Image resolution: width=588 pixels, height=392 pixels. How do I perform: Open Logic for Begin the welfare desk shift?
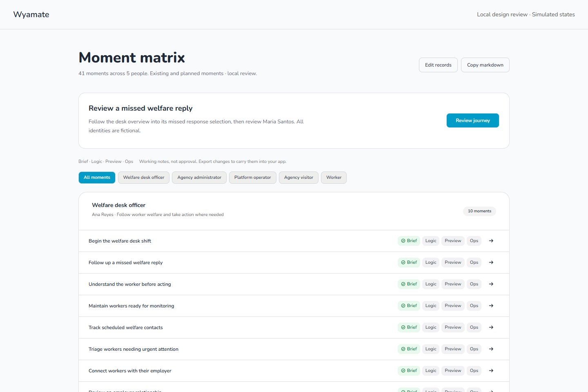431,241
